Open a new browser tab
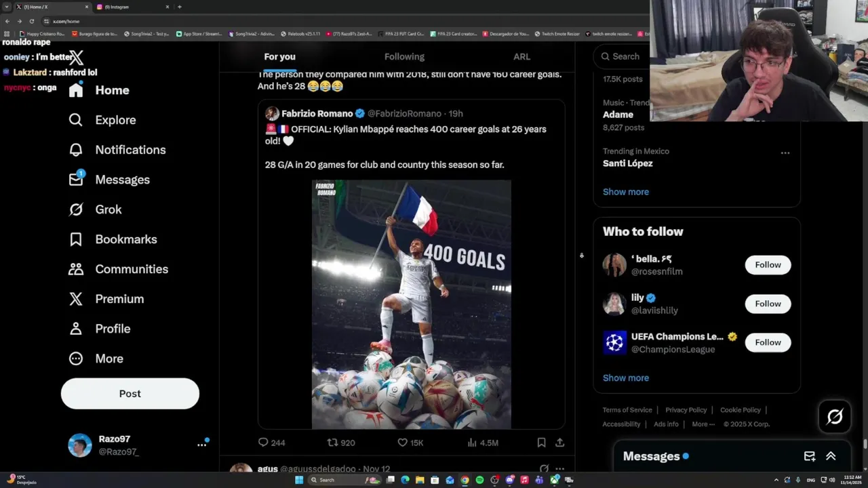Image resolution: width=868 pixels, height=488 pixels. point(179,7)
